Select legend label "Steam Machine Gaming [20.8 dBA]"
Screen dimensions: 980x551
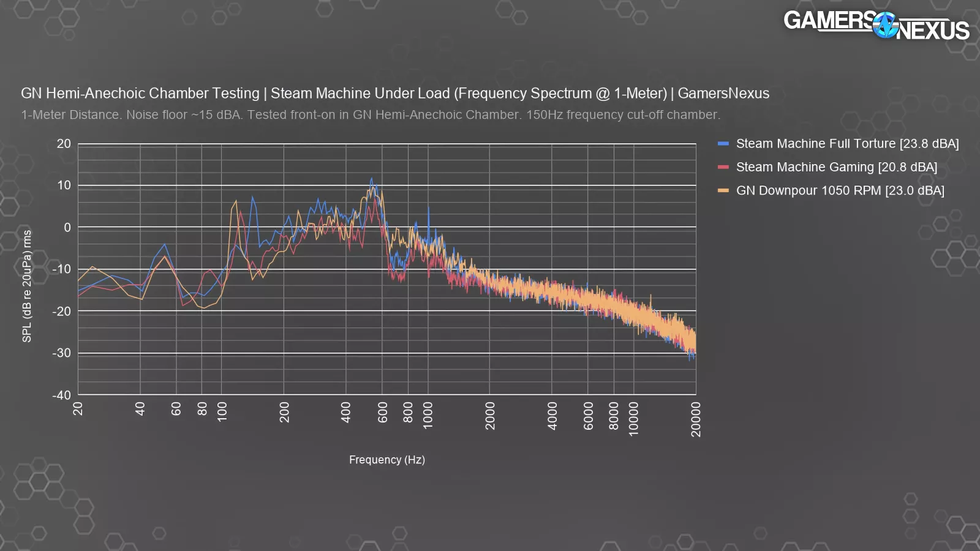click(837, 167)
